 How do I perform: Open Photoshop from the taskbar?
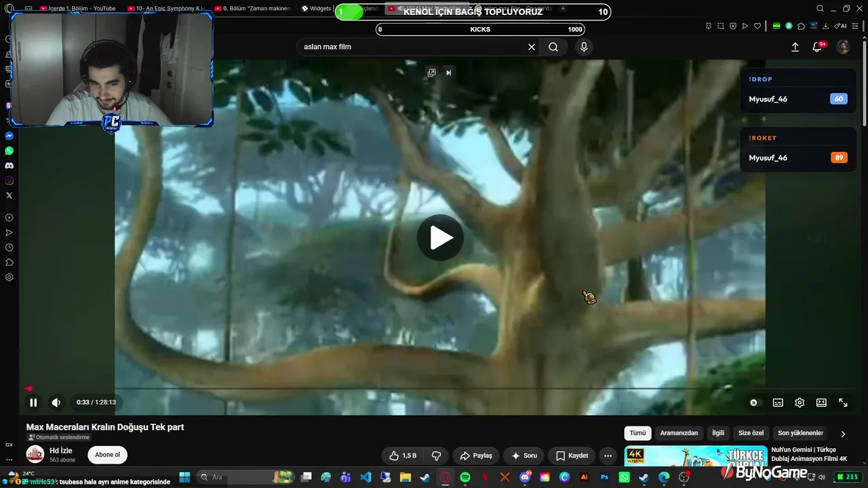pyautogui.click(x=604, y=477)
